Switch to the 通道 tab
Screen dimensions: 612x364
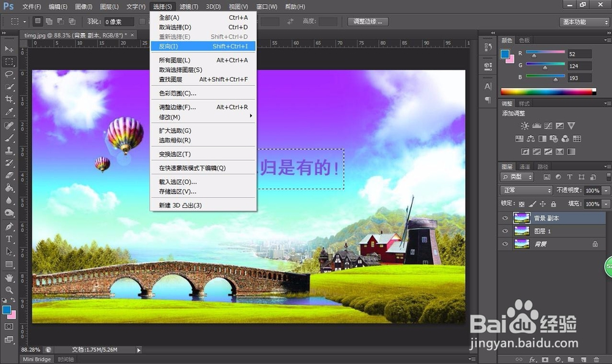click(x=524, y=166)
